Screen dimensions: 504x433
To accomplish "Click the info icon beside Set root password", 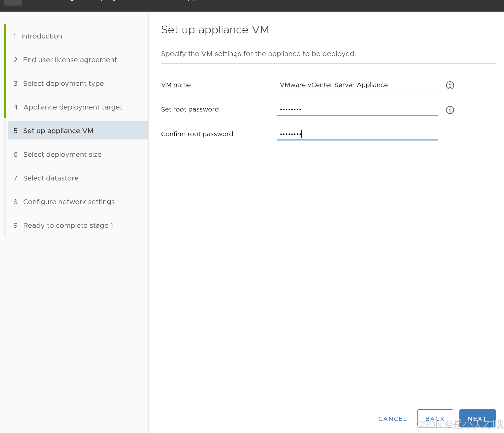I will 450,110.
